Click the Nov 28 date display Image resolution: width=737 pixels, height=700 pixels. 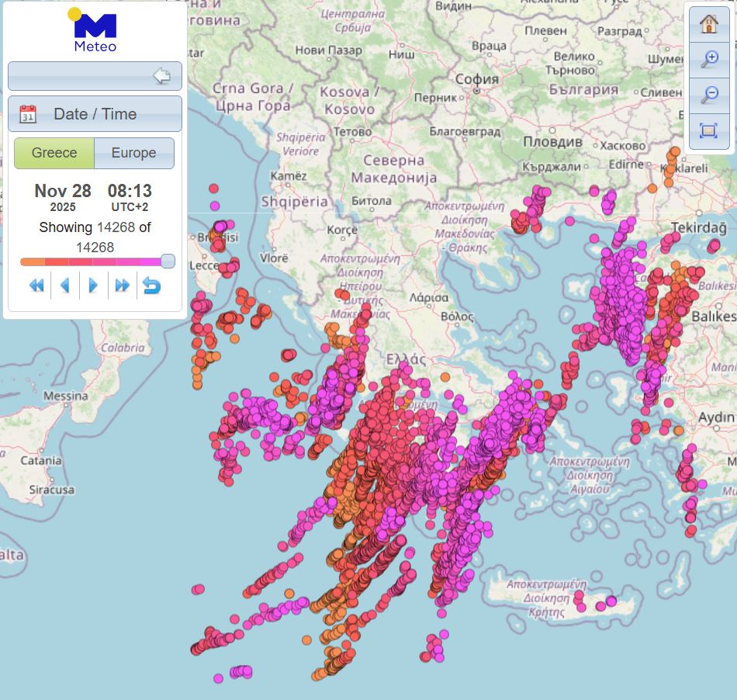63,191
